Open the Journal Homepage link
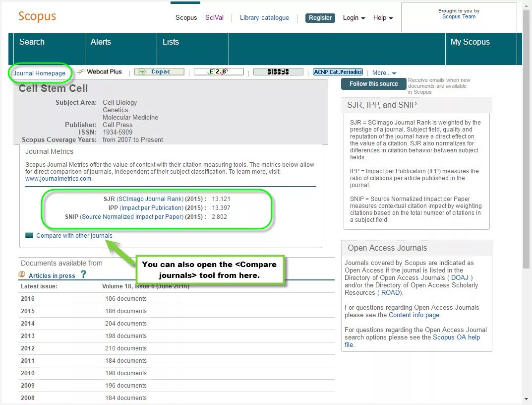Image resolution: width=532 pixels, height=405 pixels. click(x=39, y=73)
